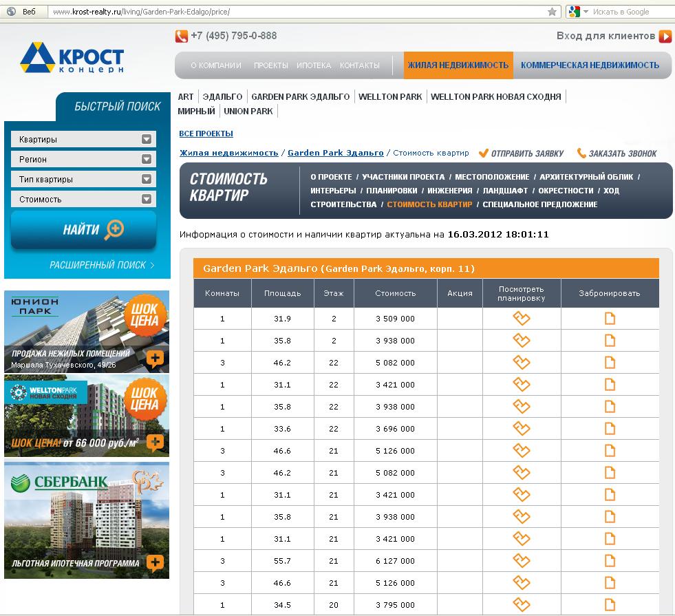Open the Юнион Парк banner image

(x=87, y=332)
